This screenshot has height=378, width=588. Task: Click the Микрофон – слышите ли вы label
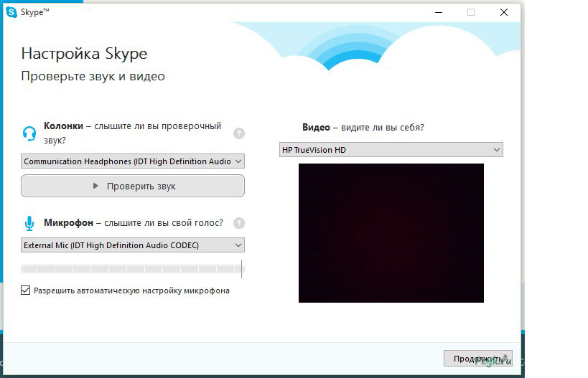(x=134, y=223)
